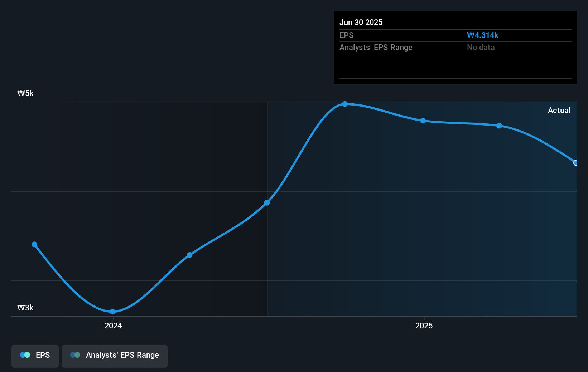
Task: Click the lowest EPS point near 2024
Action: tap(112, 312)
